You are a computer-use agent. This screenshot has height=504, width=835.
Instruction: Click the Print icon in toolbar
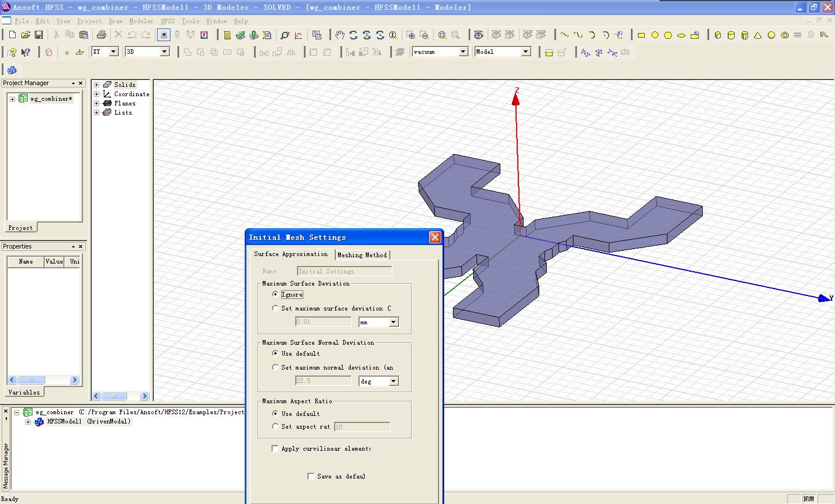pos(101,35)
